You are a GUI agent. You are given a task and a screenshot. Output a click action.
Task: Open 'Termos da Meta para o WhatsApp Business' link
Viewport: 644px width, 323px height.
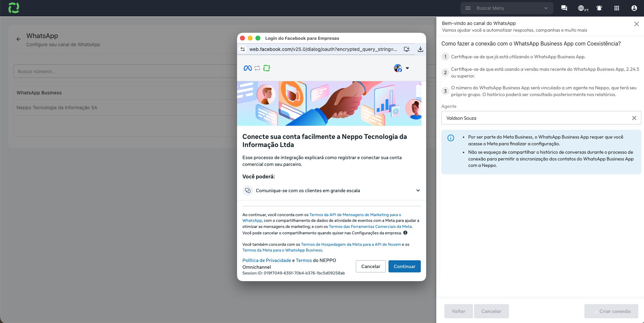pos(282,250)
